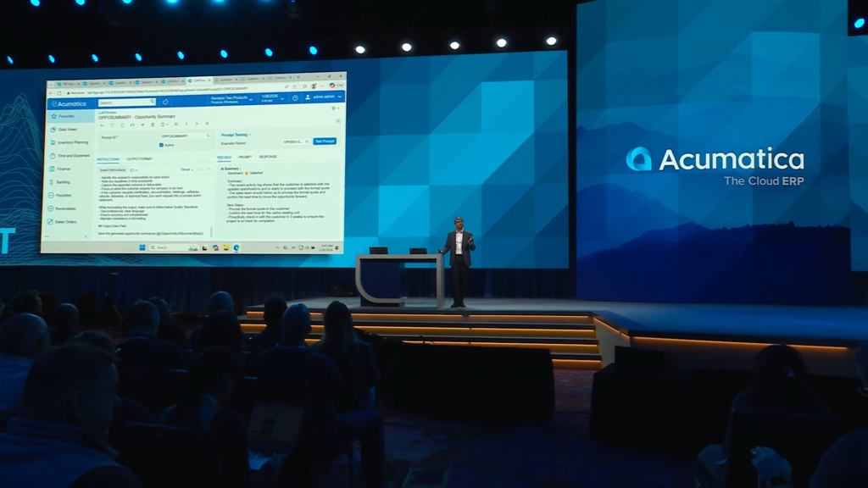Screen dimensions: 868x488
Task: Click the Test Prompt button
Action: coord(324,141)
